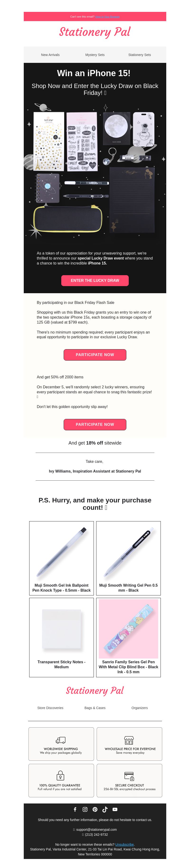This screenshot has height=868, width=190.
Task: Open the Facebook social icon
Action: [75, 809]
